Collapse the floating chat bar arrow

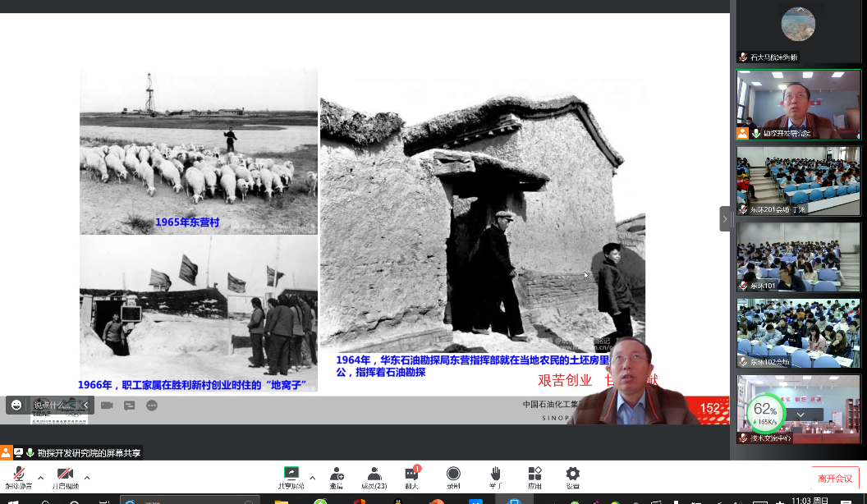point(85,405)
